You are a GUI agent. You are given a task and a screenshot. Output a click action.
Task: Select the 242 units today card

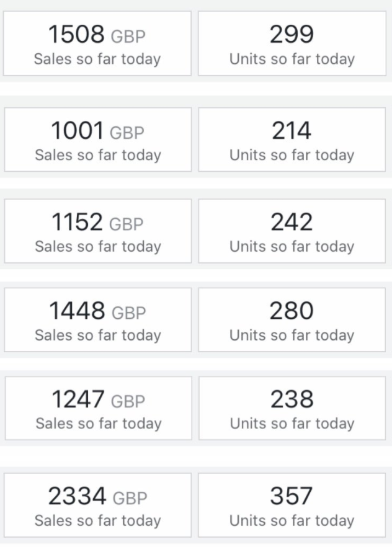(x=292, y=231)
